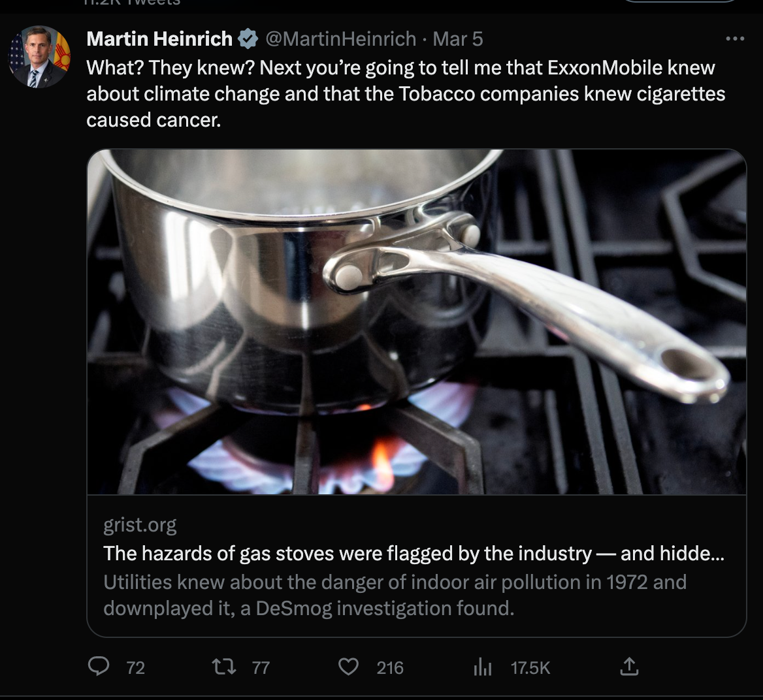Click the Martin Heinrich display name

[x=159, y=39]
